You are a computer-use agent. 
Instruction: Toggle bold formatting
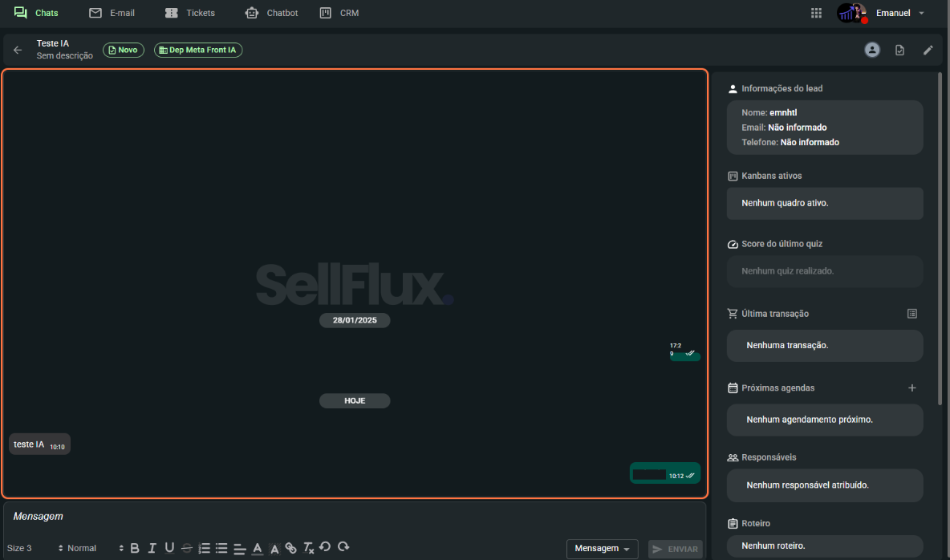pyautogui.click(x=135, y=549)
